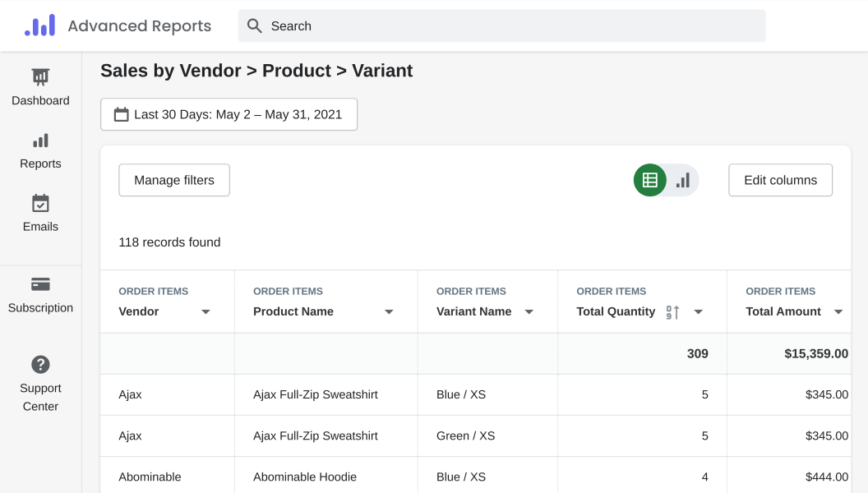868x493 pixels.
Task: Expand the Variant Name column dropdown arrow
Action: (x=529, y=312)
